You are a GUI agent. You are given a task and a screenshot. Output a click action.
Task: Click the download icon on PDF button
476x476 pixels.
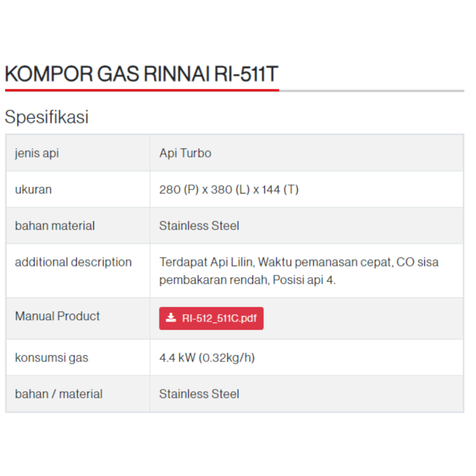coord(171,317)
